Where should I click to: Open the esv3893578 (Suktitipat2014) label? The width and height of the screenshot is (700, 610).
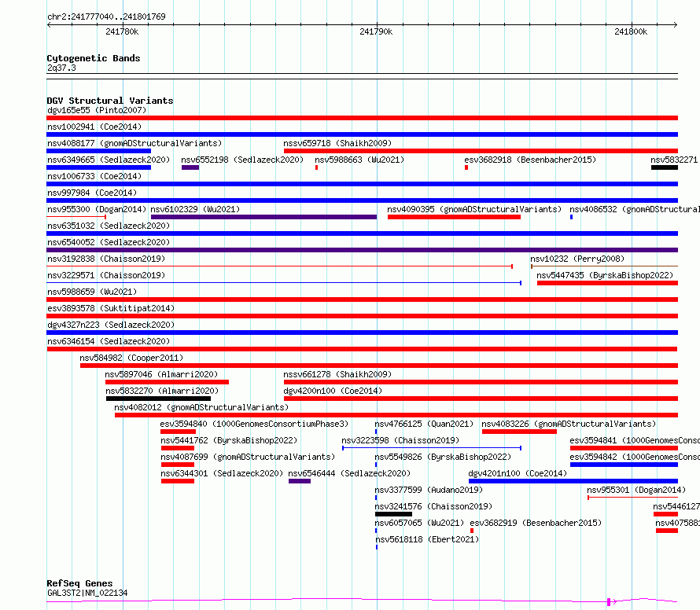(x=111, y=308)
